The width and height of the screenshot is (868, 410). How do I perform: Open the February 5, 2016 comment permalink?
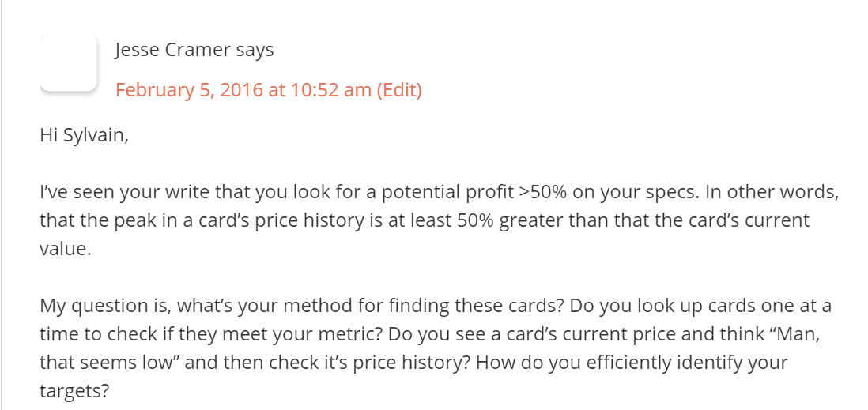[x=243, y=90]
